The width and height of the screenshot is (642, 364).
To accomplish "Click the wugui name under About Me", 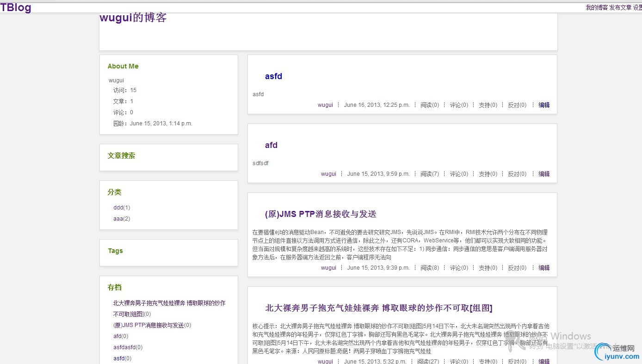I will point(116,80).
